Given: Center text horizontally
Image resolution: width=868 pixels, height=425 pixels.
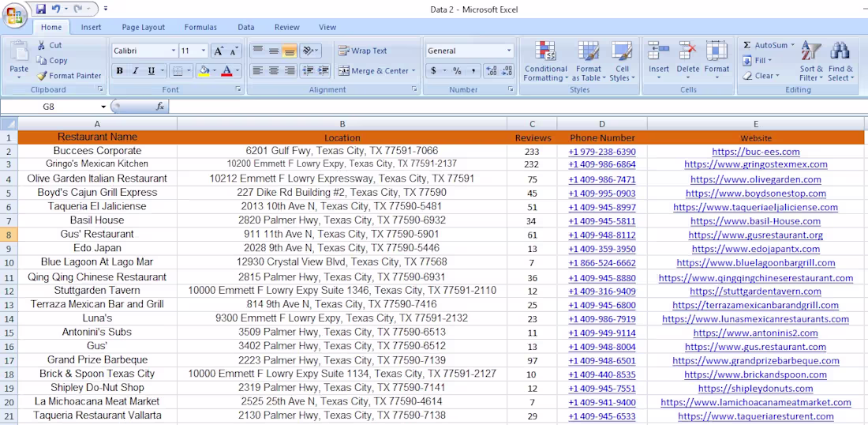Looking at the screenshot, I should pyautogui.click(x=274, y=70).
